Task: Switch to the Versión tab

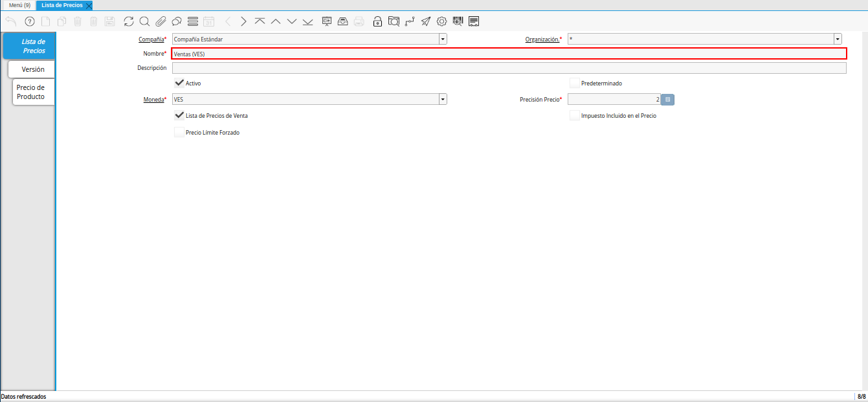Action: [x=33, y=69]
